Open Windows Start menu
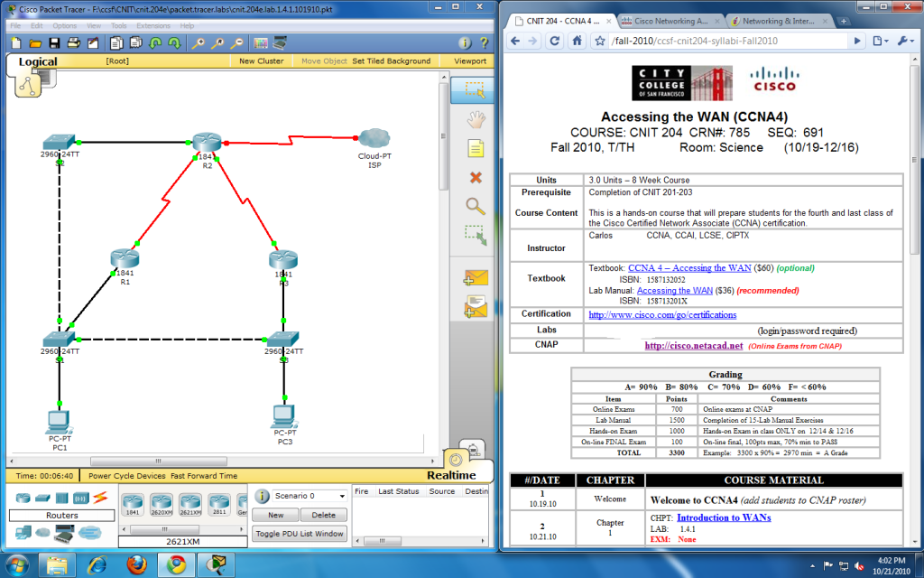Image resolution: width=924 pixels, height=578 pixels. (16, 565)
